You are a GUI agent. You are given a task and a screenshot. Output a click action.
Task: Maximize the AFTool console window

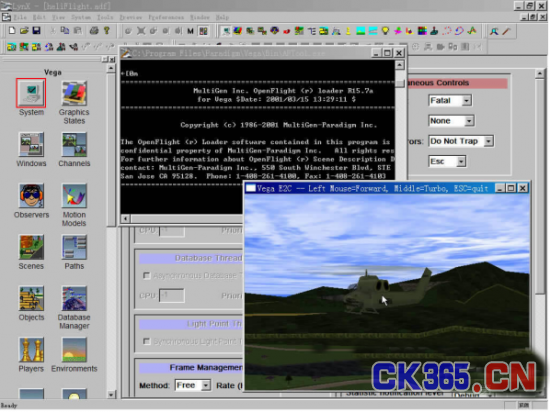pyautogui.click(x=387, y=53)
